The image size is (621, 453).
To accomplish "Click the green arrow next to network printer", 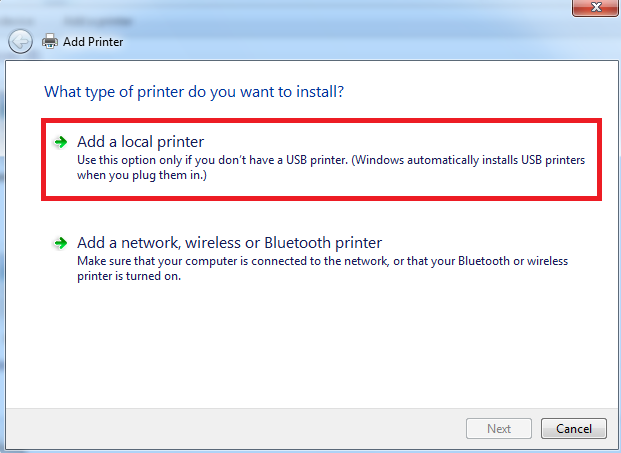I will 61,243.
